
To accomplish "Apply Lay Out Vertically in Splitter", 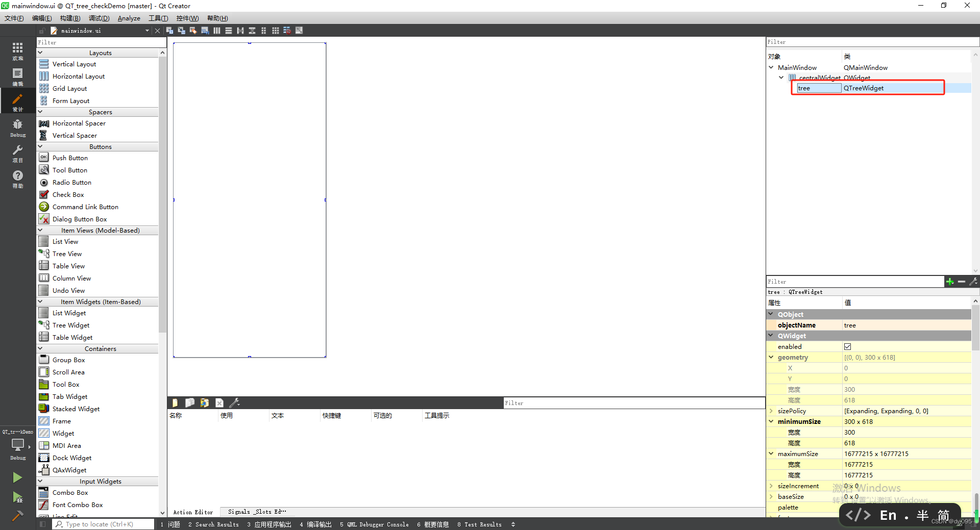I will point(252,31).
